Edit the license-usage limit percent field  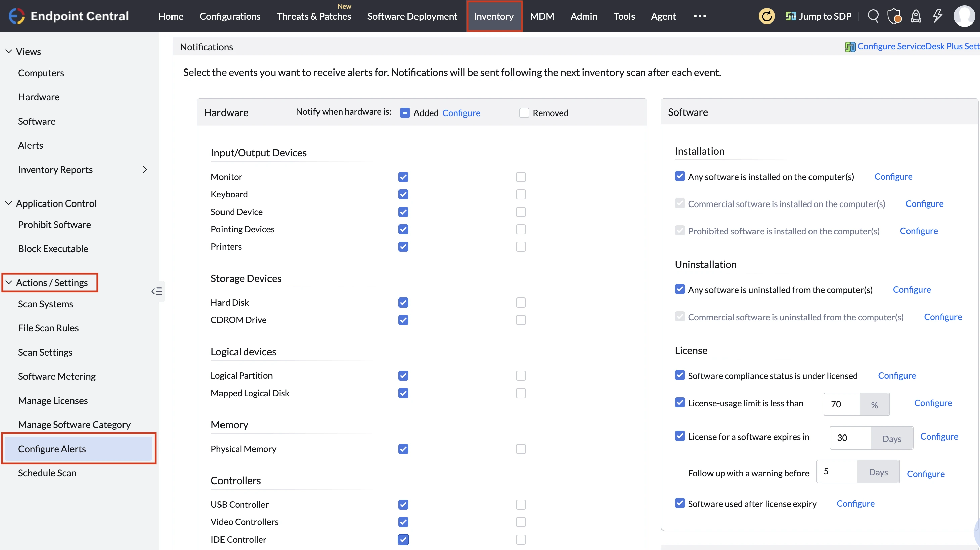pos(842,404)
